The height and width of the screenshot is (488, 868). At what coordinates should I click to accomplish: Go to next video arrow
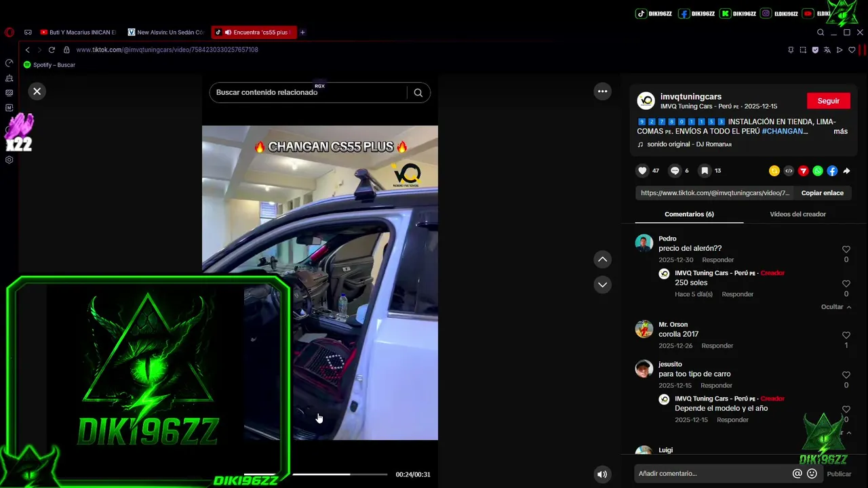coord(602,285)
